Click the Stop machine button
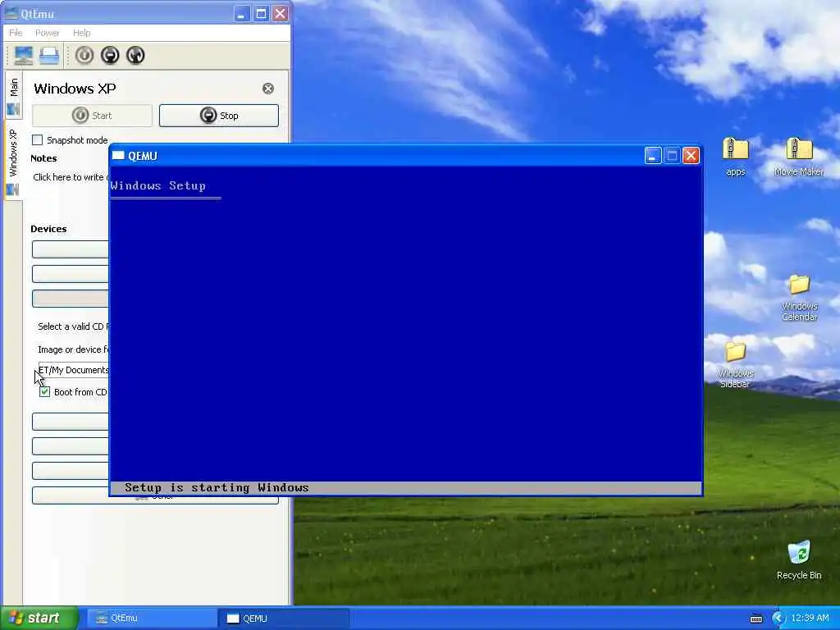 click(x=218, y=116)
